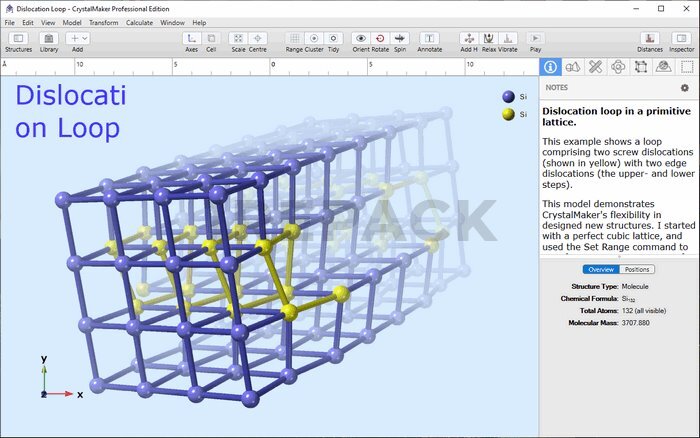Viewport: 700px width, 438px height.
Task: Open the Add dropdown in toolbar
Action: [78, 38]
